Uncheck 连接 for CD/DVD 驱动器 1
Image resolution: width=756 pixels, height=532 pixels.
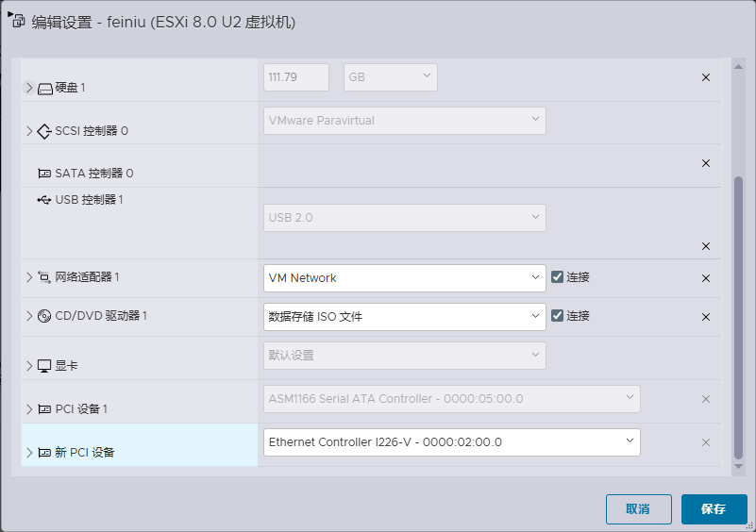click(x=557, y=316)
